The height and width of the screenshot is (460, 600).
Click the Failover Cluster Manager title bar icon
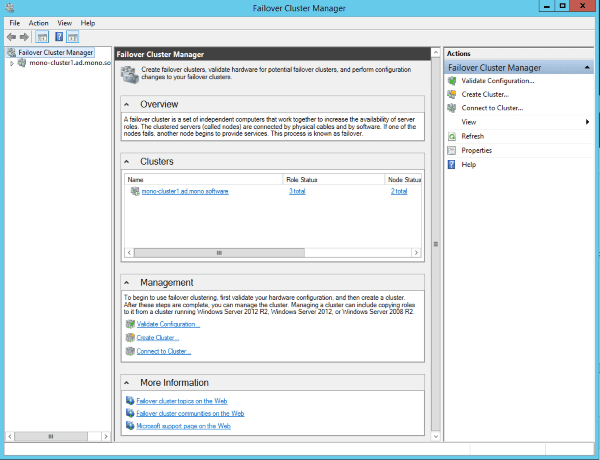coord(10,8)
